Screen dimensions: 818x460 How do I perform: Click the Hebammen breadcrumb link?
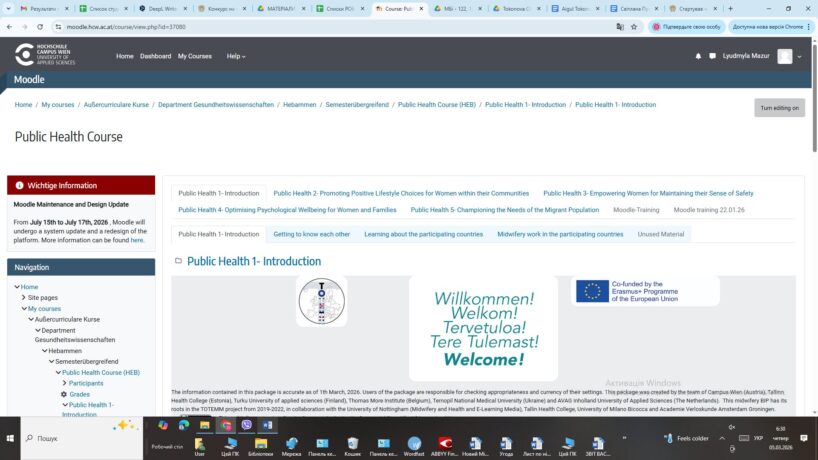tap(298, 104)
